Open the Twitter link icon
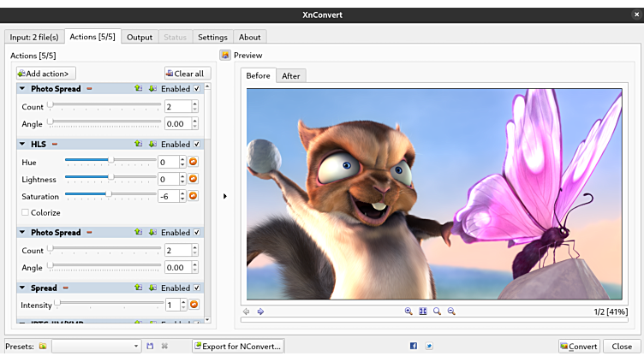This screenshot has height=362, width=644. pos(429,346)
